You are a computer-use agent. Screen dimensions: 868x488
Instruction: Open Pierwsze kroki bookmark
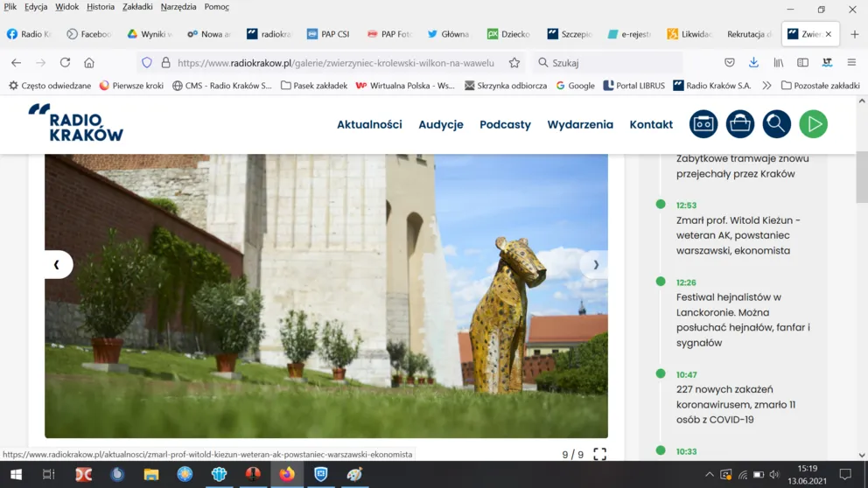(x=131, y=85)
